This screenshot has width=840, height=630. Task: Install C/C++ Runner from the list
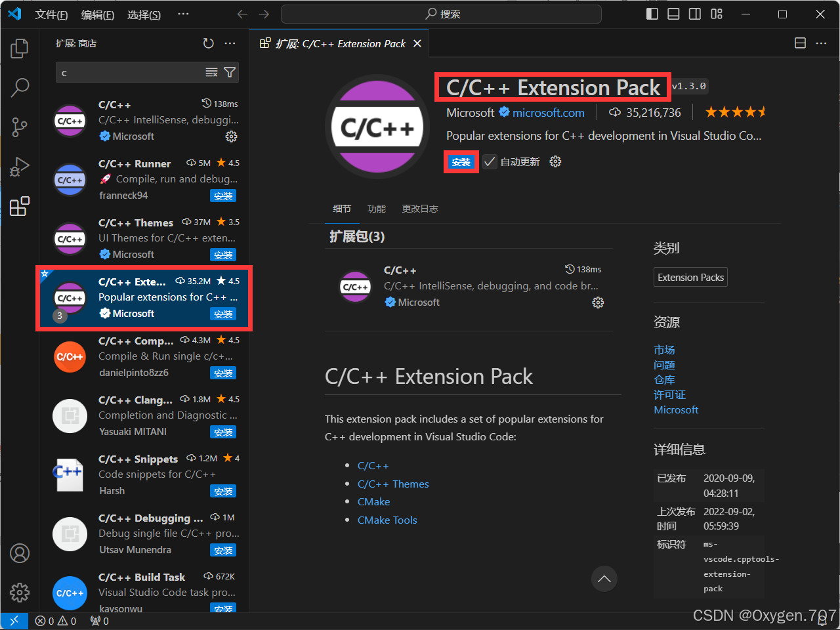pos(223,196)
